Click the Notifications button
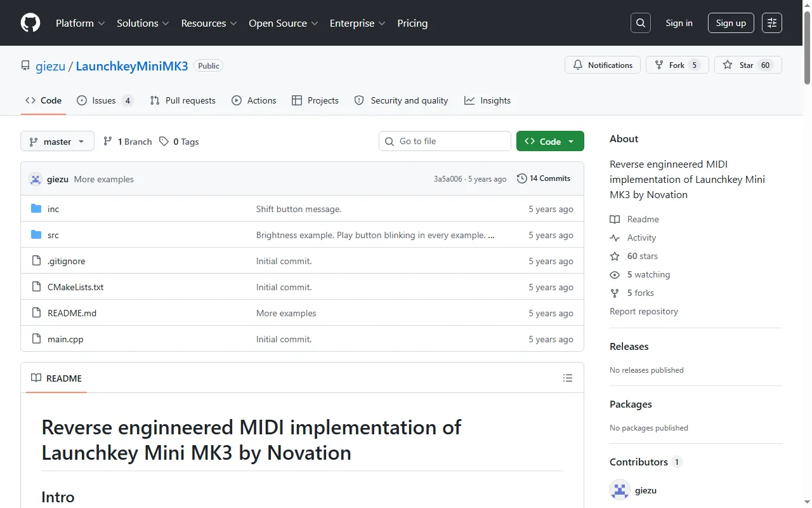This screenshot has width=812, height=508. click(x=603, y=65)
